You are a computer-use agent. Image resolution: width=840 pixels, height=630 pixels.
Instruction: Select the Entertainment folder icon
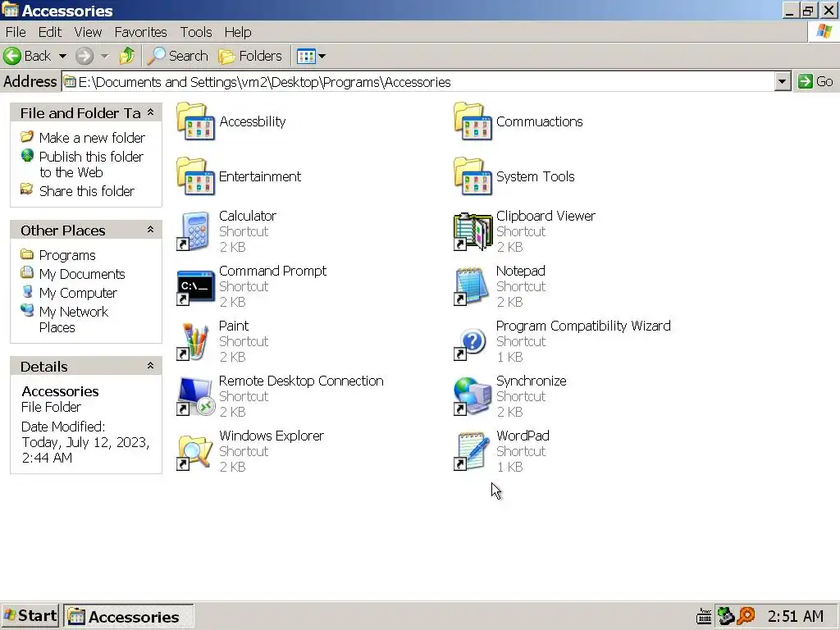pyautogui.click(x=195, y=176)
